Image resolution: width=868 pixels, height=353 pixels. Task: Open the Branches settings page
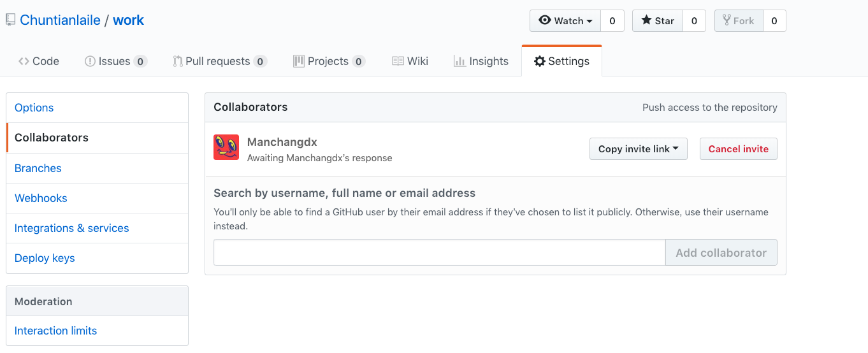coord(38,168)
